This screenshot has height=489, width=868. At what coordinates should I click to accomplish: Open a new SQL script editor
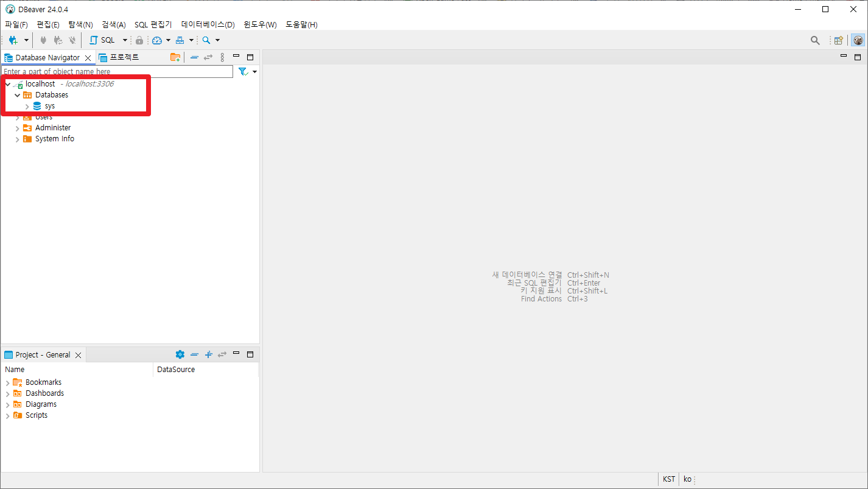[x=102, y=40]
